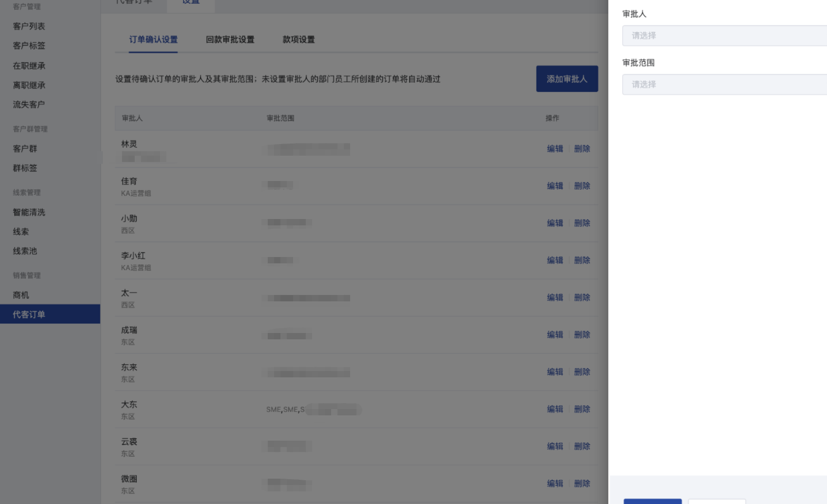This screenshot has height=504, width=827.
Task: Click 删除 for approver 小勋
Action: (582, 223)
